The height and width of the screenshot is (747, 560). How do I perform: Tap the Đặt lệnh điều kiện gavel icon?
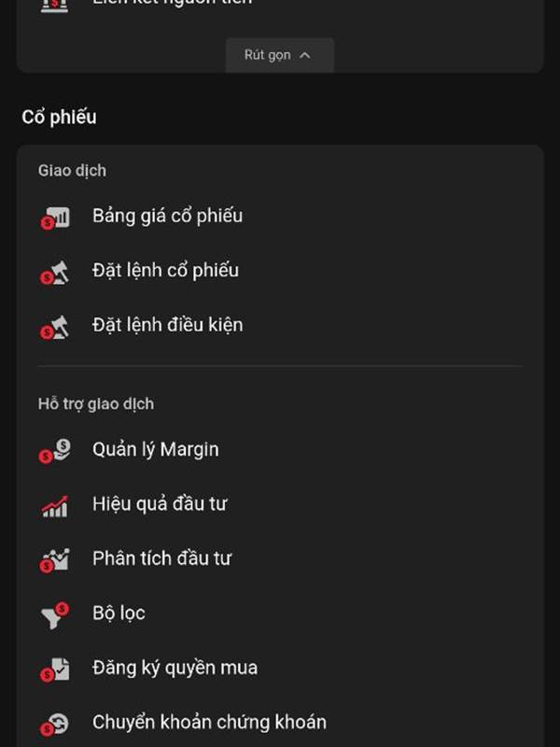point(54,328)
